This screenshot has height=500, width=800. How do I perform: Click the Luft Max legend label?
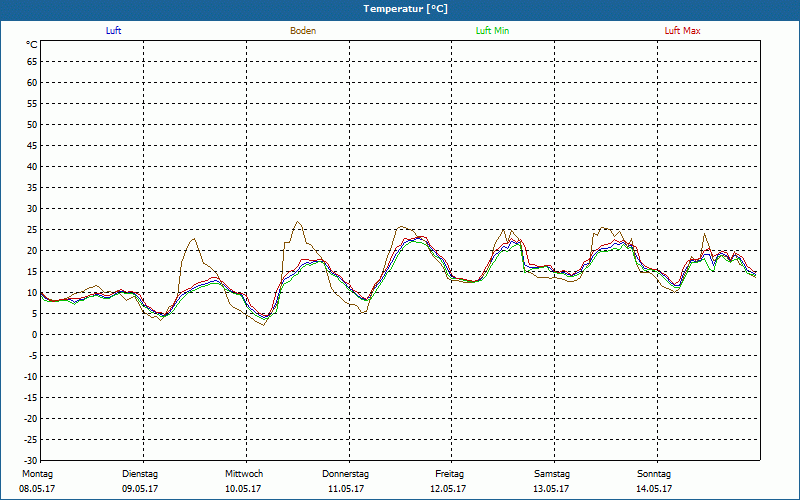(682, 31)
